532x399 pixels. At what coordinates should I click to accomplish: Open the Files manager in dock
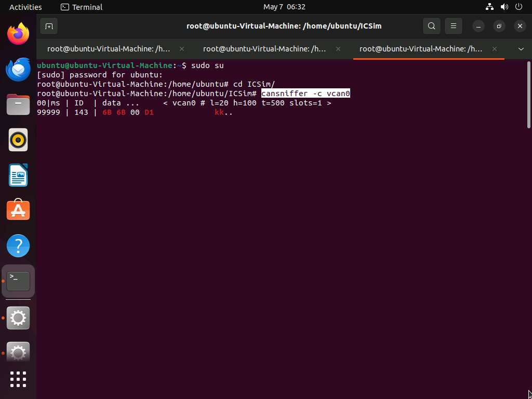tap(18, 104)
